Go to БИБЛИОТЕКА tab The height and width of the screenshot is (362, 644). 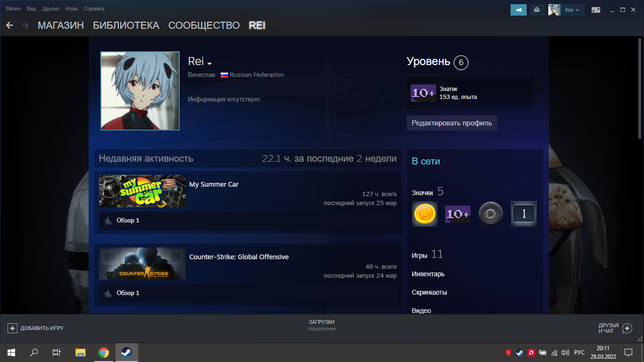[126, 25]
